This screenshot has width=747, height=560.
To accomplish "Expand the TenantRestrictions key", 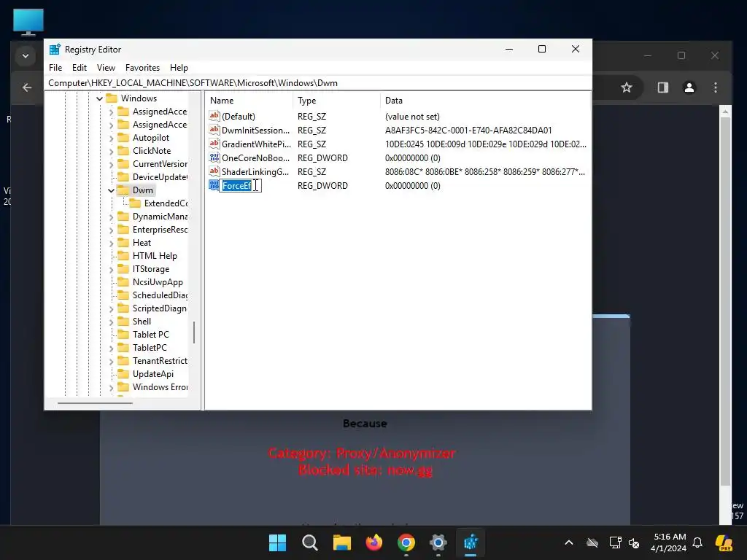I will coord(111,362).
